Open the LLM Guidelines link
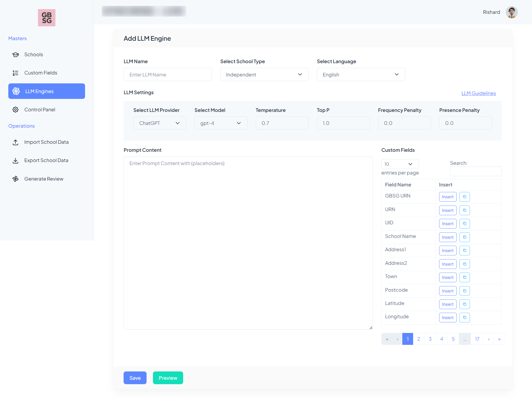This screenshot has width=532, height=408. pos(479,93)
